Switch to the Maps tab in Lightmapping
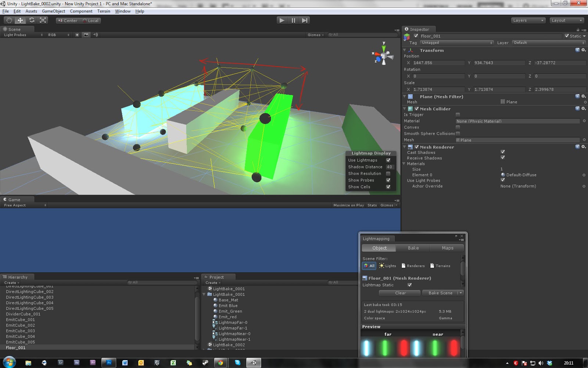The height and width of the screenshot is (368, 588). tap(447, 248)
